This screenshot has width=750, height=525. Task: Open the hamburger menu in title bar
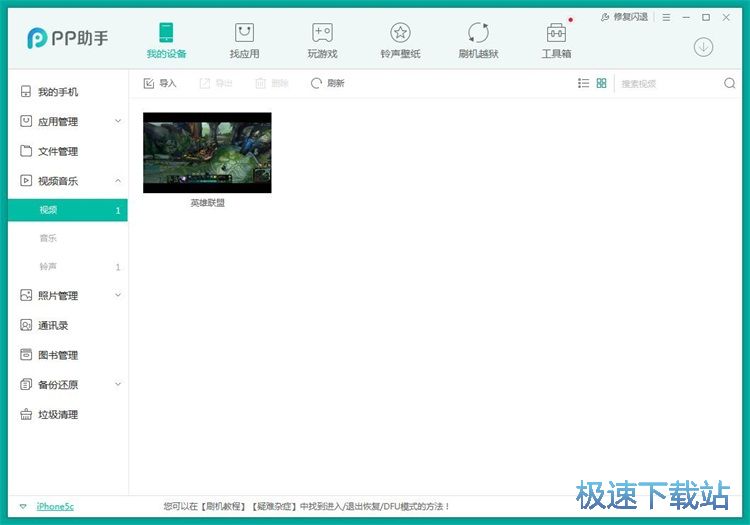666,17
